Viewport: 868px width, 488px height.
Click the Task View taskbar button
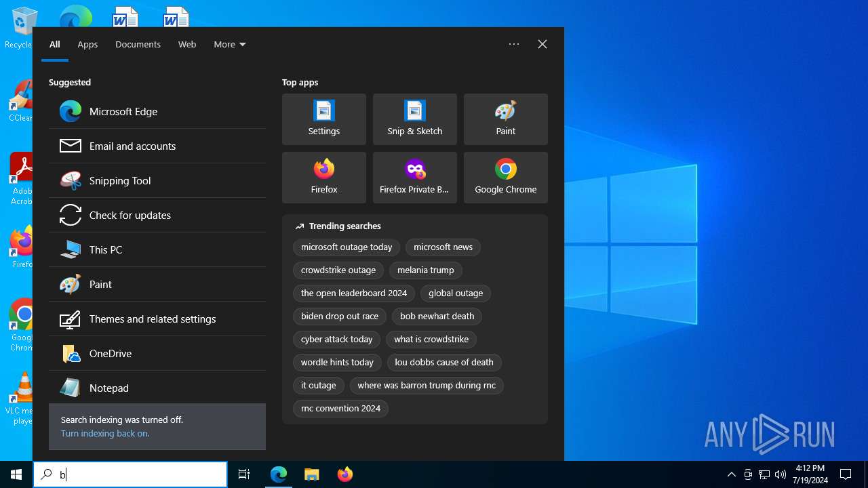pyautogui.click(x=244, y=474)
